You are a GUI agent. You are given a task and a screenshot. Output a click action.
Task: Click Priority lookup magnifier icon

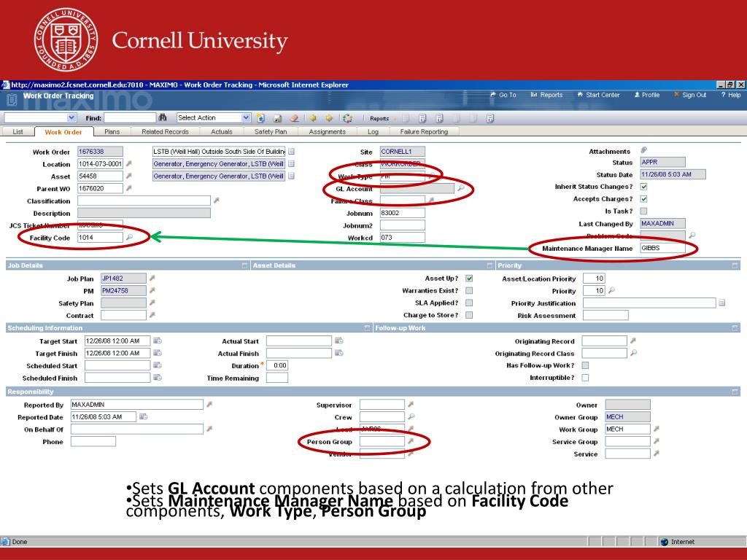click(x=611, y=290)
